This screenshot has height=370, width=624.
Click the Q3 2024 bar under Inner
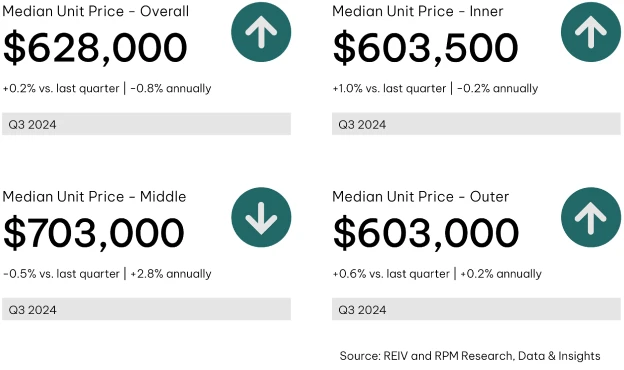coord(476,124)
